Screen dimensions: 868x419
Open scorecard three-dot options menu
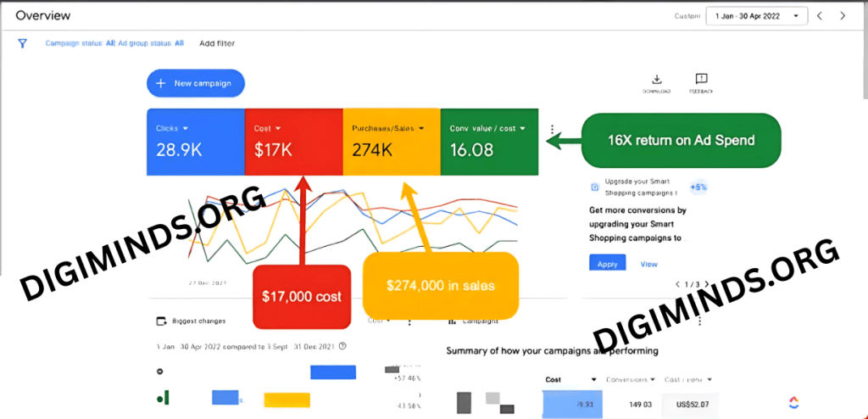552,131
